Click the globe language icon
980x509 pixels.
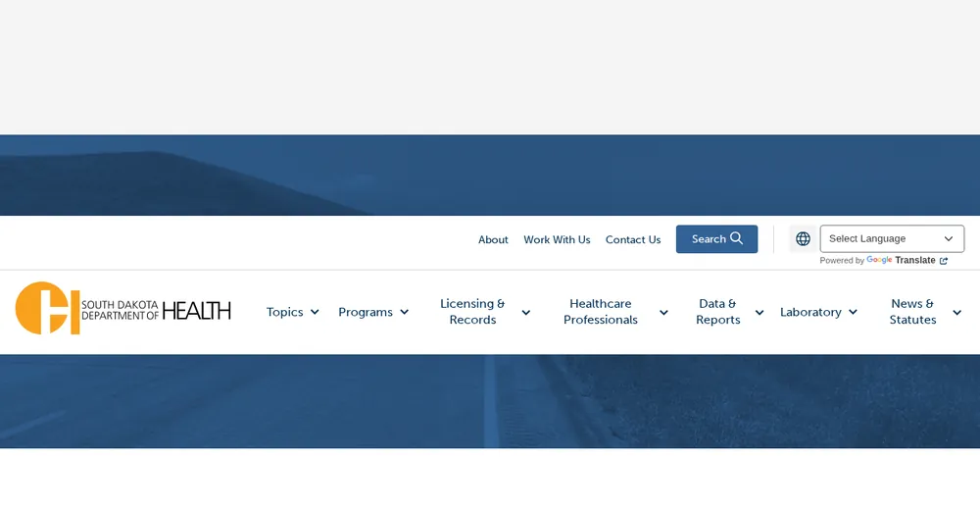pos(804,239)
